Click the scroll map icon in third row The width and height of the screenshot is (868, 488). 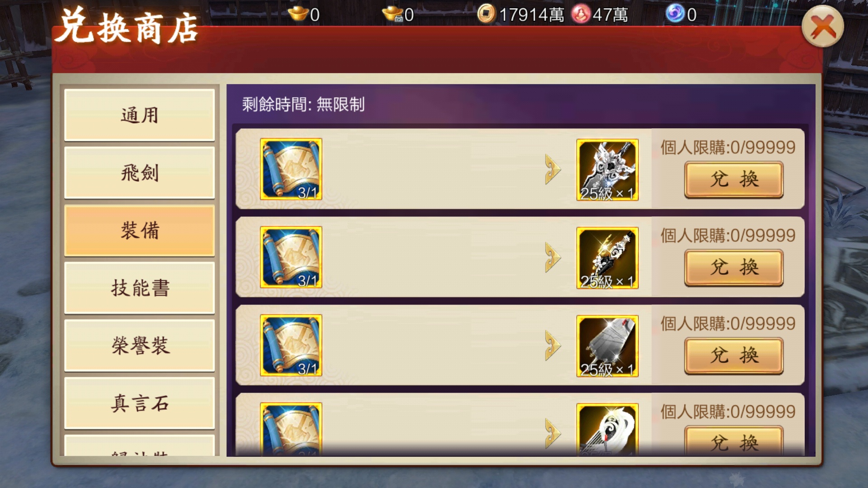(x=291, y=345)
